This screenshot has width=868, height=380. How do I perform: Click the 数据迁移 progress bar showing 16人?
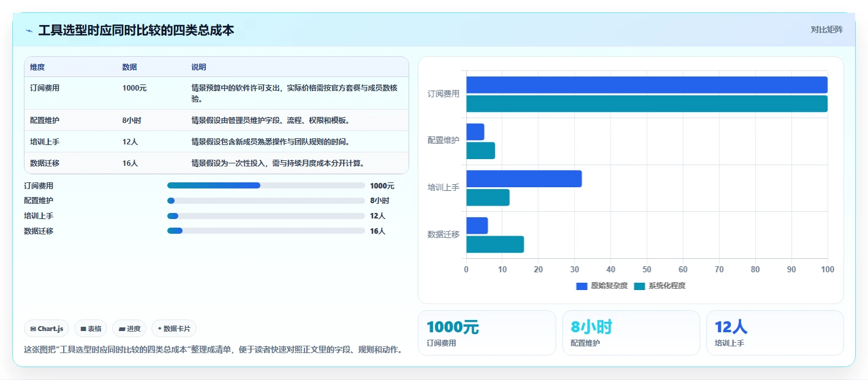[266, 231]
